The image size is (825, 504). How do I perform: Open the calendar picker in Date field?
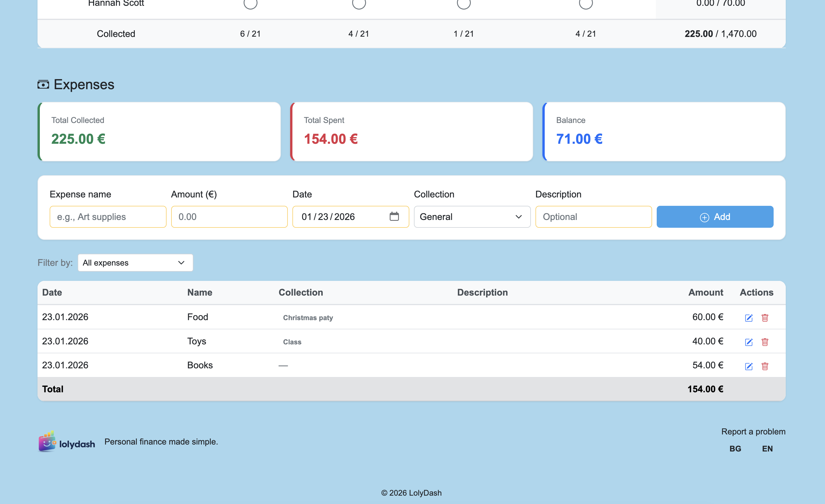pos(394,216)
